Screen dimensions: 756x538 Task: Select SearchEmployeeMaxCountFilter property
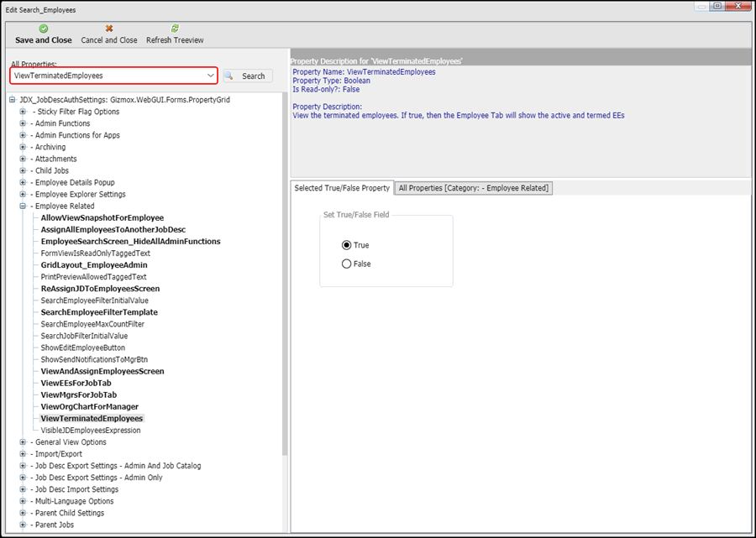click(x=92, y=324)
